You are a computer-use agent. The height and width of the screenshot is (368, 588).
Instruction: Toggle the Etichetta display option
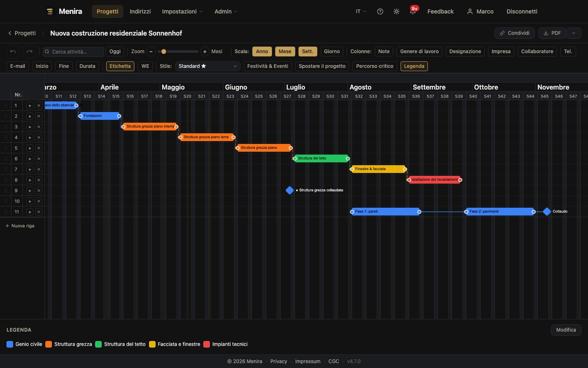pos(120,66)
